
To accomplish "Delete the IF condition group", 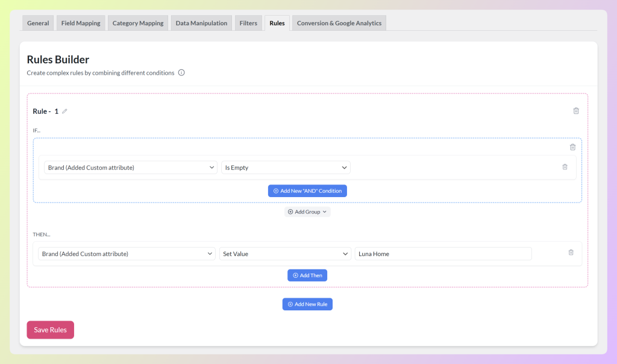I will pyautogui.click(x=572, y=146).
